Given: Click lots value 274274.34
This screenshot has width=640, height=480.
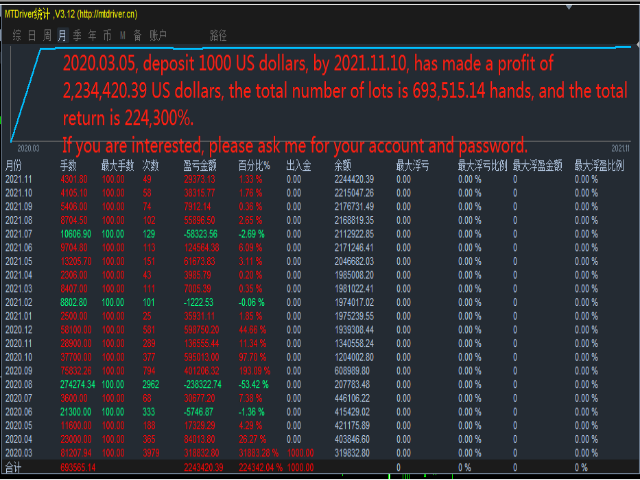Looking at the screenshot, I should (x=78, y=384).
